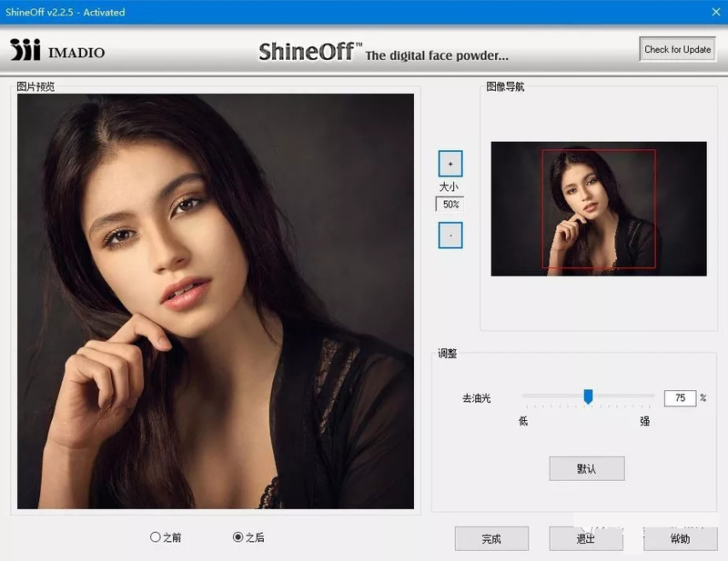The width and height of the screenshot is (728, 561).
Task: Click the Check for Update button
Action: coord(677,49)
